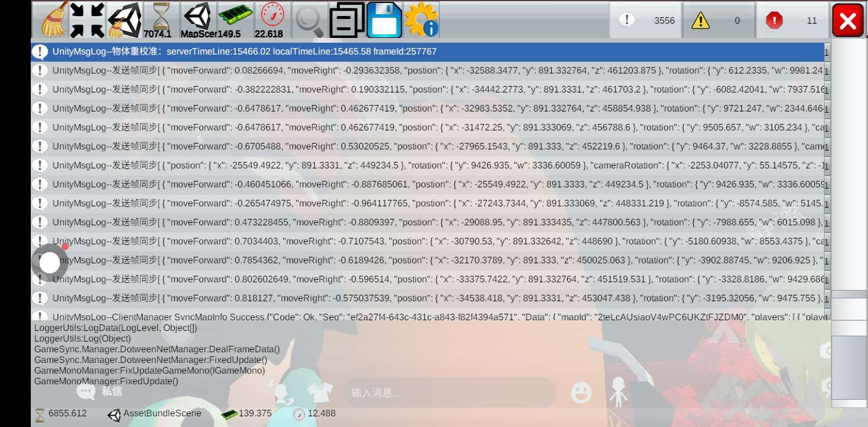Image resolution: width=868 pixels, height=427 pixels.
Task: Toggle the show time hourglass button
Action: (161, 20)
